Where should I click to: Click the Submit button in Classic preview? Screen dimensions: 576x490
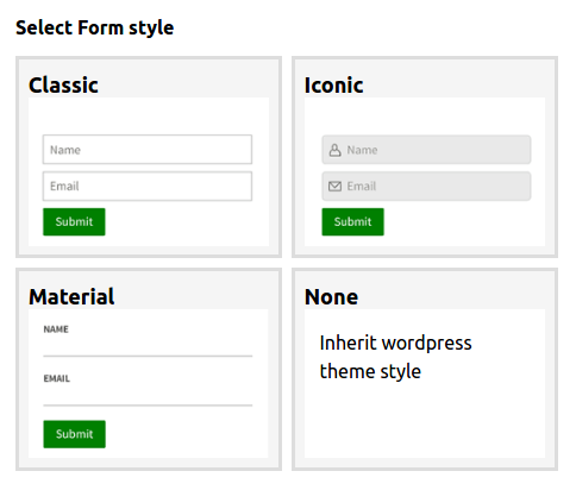click(74, 222)
